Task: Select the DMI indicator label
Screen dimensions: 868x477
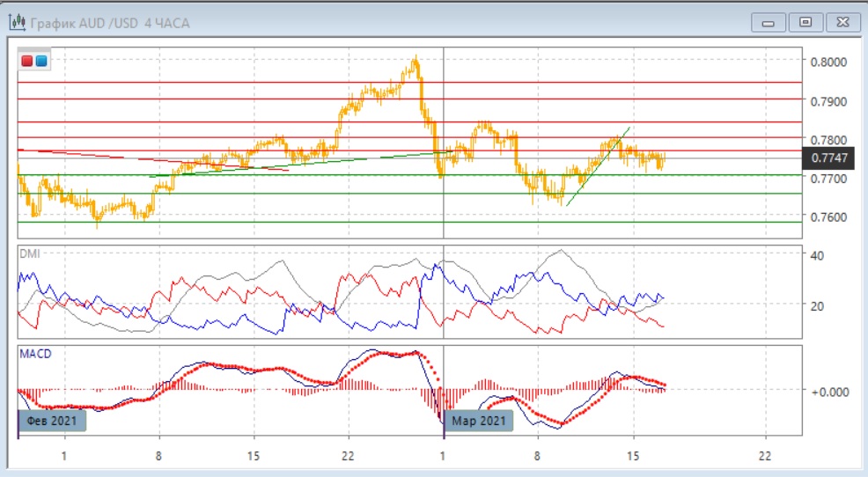Action: click(x=32, y=253)
